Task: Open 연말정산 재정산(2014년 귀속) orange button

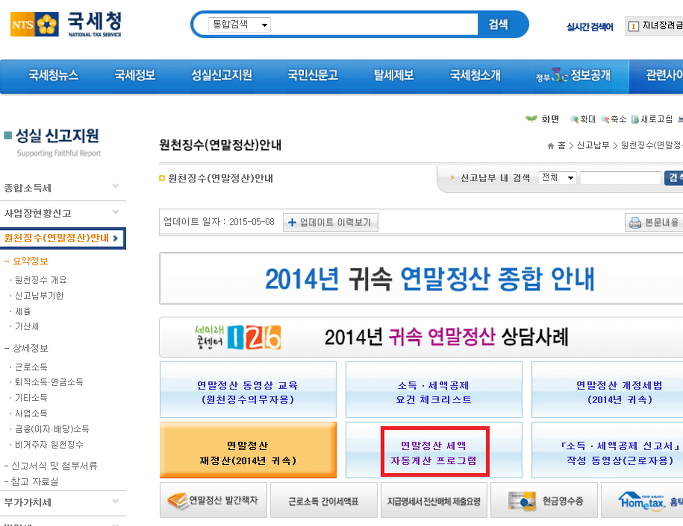Action: (x=248, y=450)
